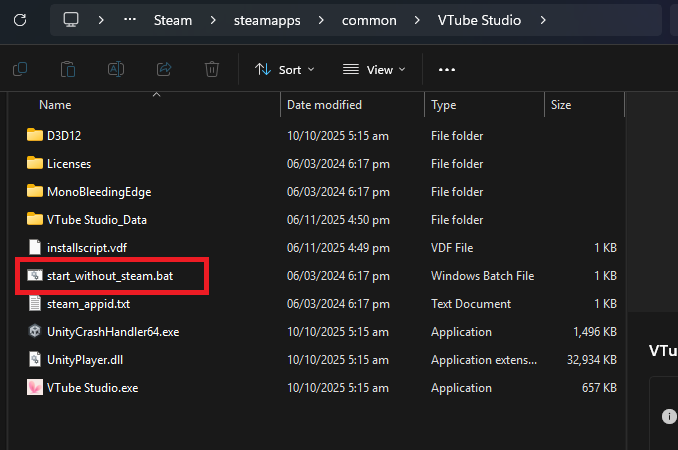Open the See more toolbar menu

tap(447, 70)
